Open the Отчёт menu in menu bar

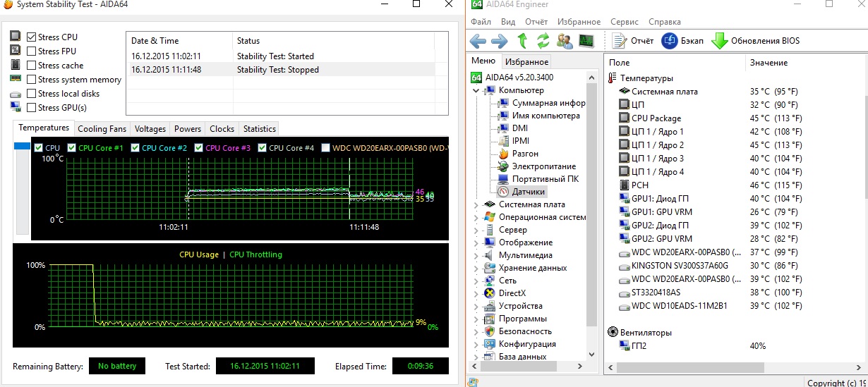point(536,22)
